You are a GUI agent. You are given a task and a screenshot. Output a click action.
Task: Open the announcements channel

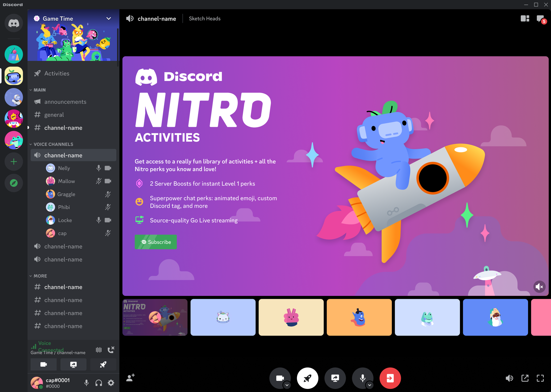tap(73, 102)
